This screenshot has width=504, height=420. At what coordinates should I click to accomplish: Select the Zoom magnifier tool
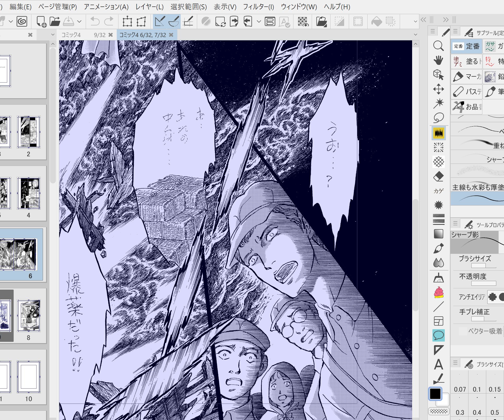(438, 46)
